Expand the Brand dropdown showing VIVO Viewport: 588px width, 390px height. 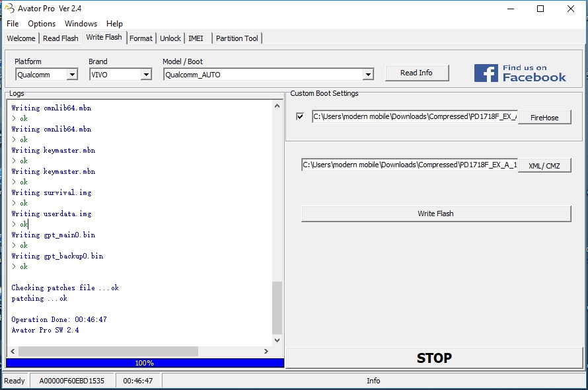point(146,74)
